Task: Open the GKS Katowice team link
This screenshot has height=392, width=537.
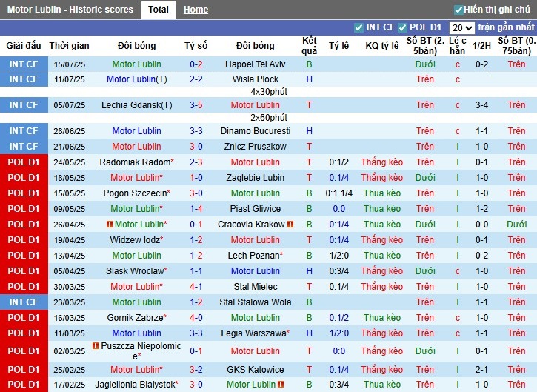Action: 256,370
